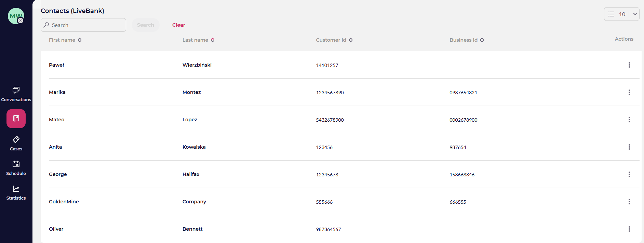Screen dimensions: 644x243
Task: Click the Search button
Action: pyautogui.click(x=146, y=25)
